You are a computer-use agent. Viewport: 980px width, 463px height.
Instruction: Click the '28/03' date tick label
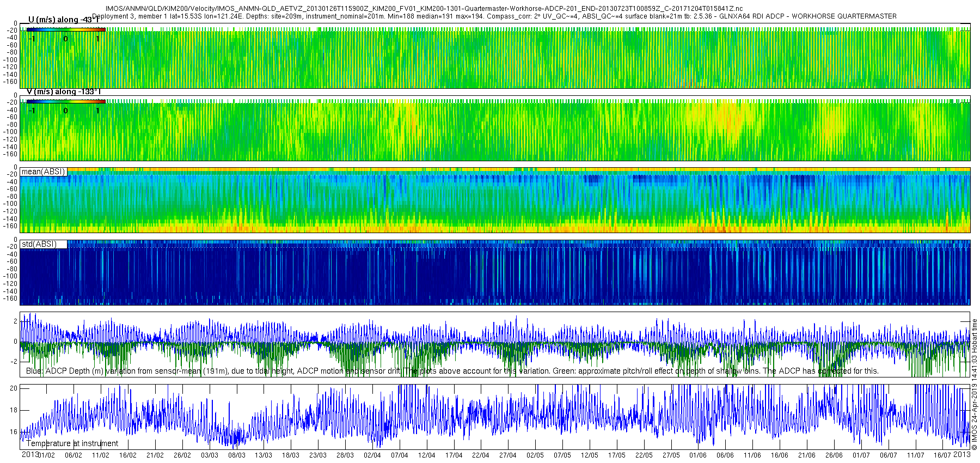[345, 455]
